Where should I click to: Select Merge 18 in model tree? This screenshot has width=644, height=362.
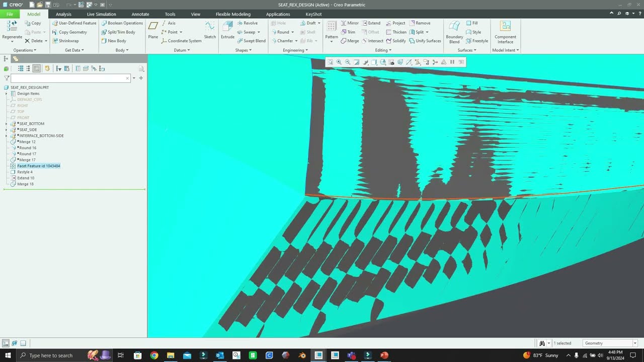click(25, 184)
